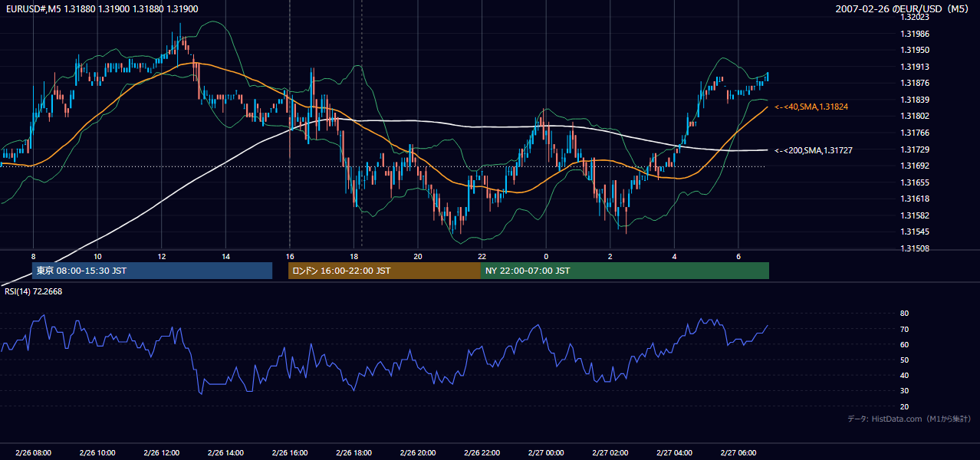Select the NY 22:00-07:00 JST session bar
The height and width of the screenshot is (460, 980).
click(x=624, y=271)
